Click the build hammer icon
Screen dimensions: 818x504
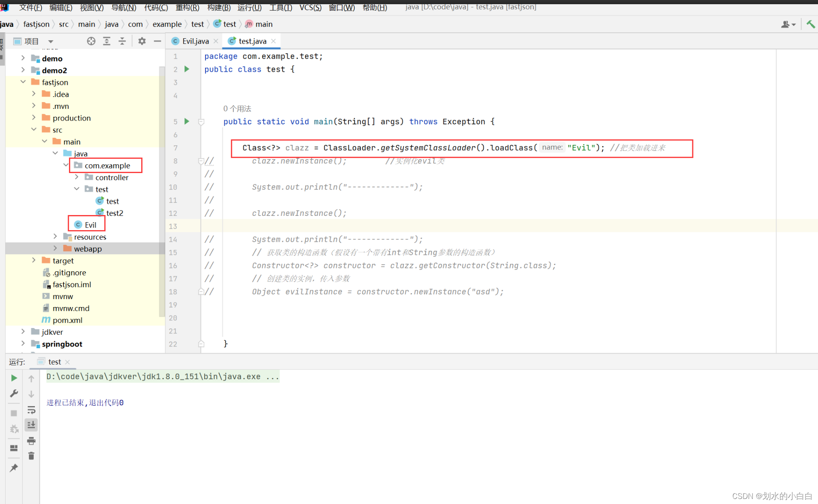point(810,24)
